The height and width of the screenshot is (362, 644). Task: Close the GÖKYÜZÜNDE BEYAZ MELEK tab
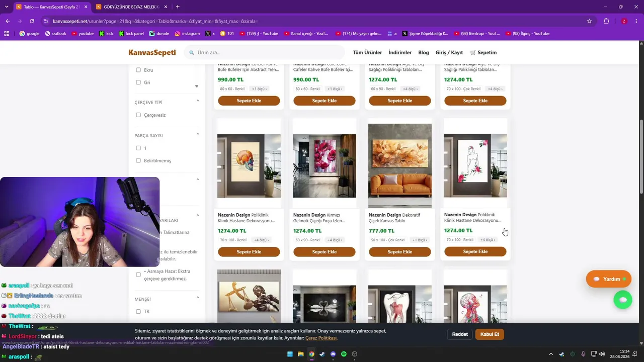click(166, 7)
